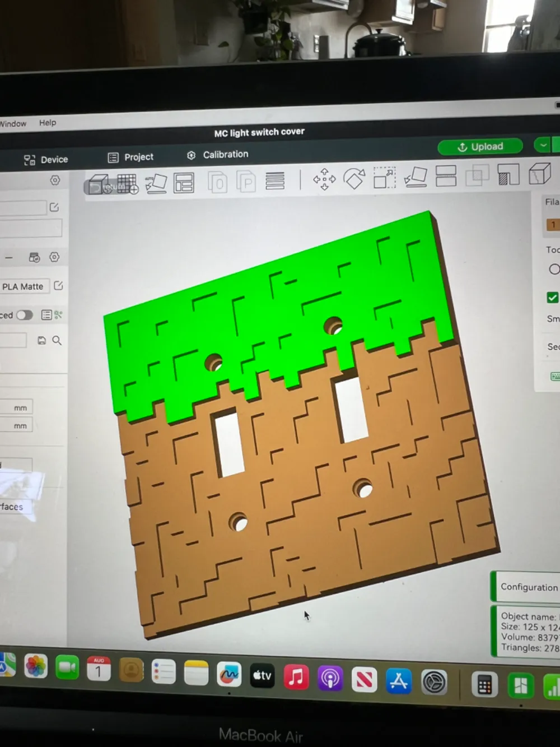Image resolution: width=560 pixels, height=747 pixels.
Task: Click the plate type field below printer preset
Action: 31,228
